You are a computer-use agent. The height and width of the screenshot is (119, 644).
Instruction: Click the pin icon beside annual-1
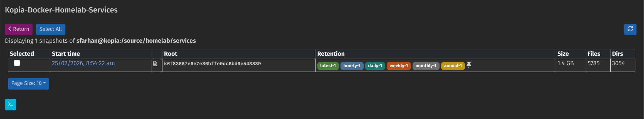click(469, 65)
